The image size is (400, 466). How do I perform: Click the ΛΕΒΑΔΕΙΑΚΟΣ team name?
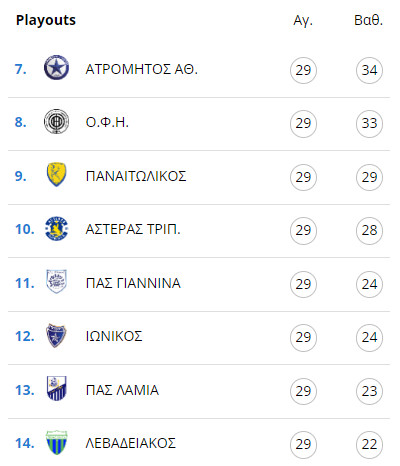point(131,443)
